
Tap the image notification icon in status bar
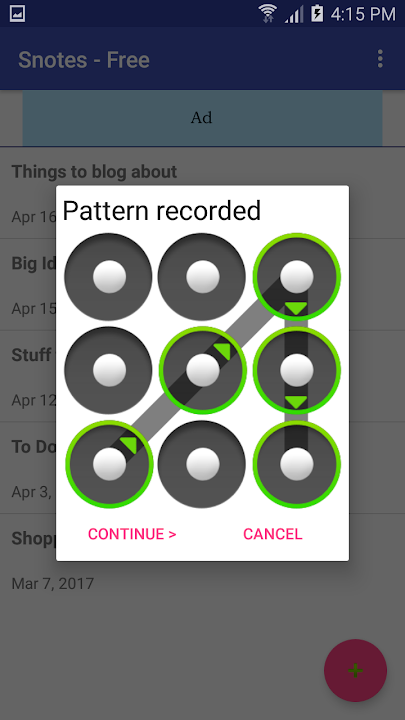(17, 13)
